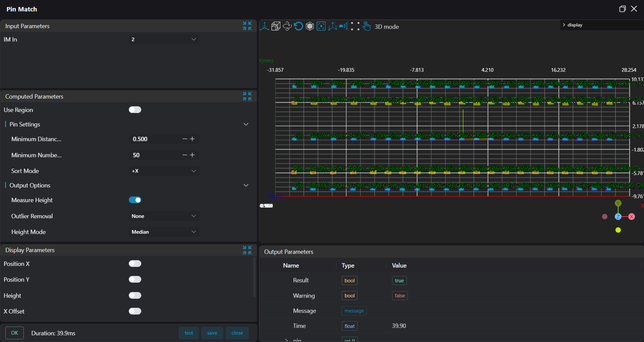Image resolution: width=644 pixels, height=342 pixels.
Task: Click the wireframe bounding box icon
Action: [x=276, y=26]
